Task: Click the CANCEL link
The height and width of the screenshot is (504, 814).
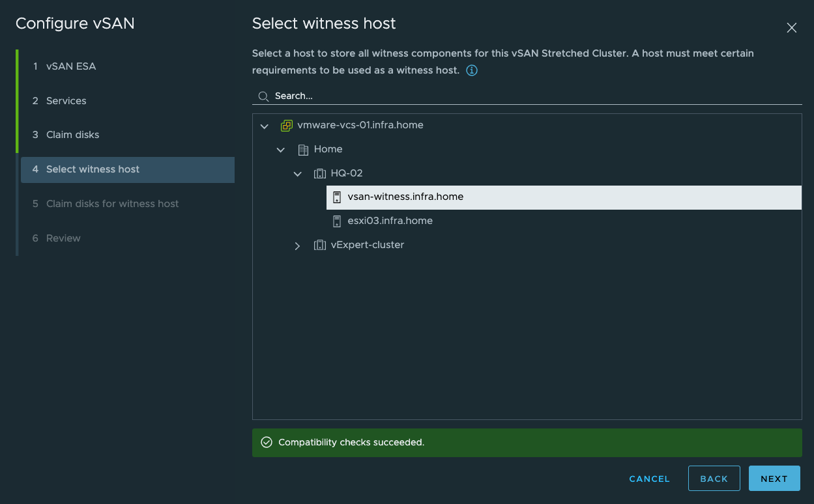Action: [x=649, y=478]
